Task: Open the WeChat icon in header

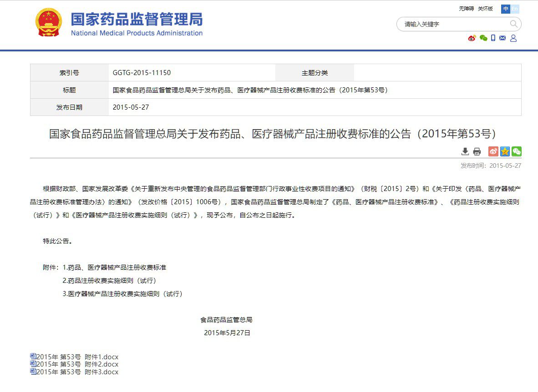Action: [x=483, y=38]
